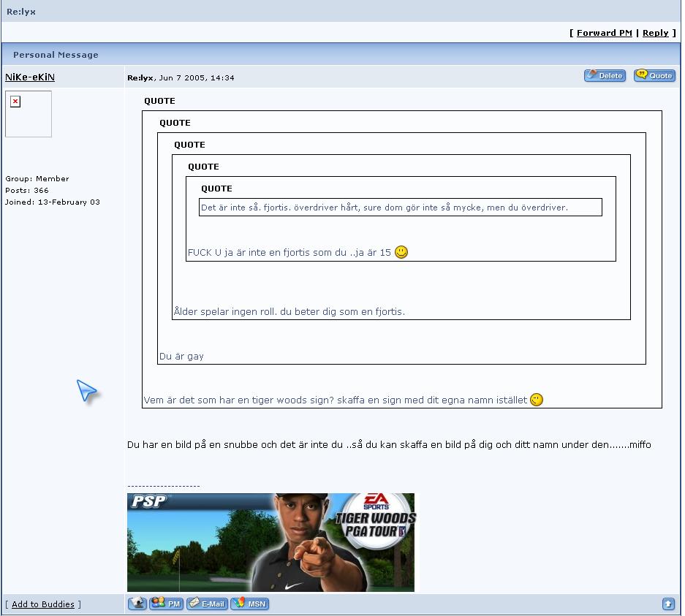The height and width of the screenshot is (616, 685).
Task: Click the wink smiley after 'namn istället'
Action: [536, 400]
